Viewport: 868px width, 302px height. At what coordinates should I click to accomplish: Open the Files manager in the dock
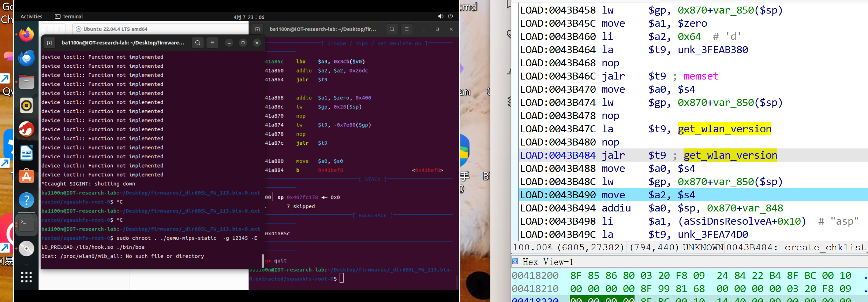pos(26,82)
